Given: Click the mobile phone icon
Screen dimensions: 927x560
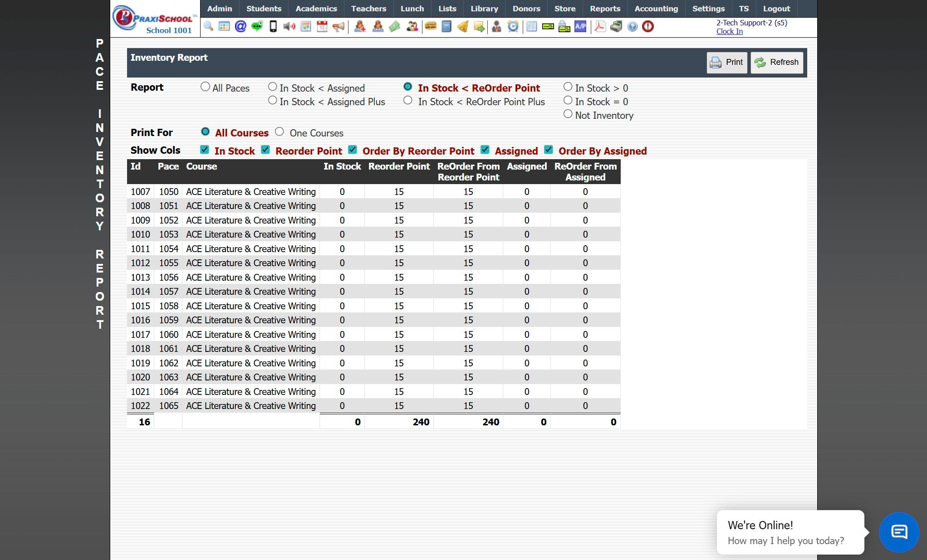Looking at the screenshot, I should pyautogui.click(x=273, y=26).
